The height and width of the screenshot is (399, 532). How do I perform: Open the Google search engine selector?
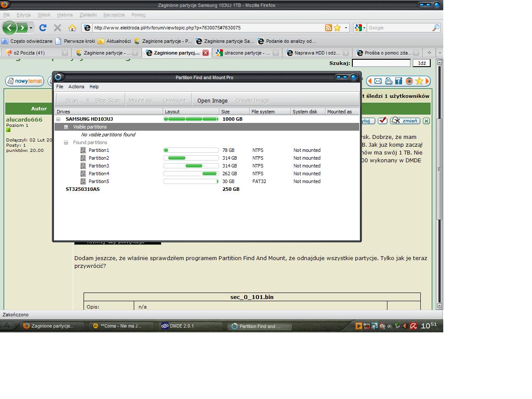pyautogui.click(x=360, y=28)
